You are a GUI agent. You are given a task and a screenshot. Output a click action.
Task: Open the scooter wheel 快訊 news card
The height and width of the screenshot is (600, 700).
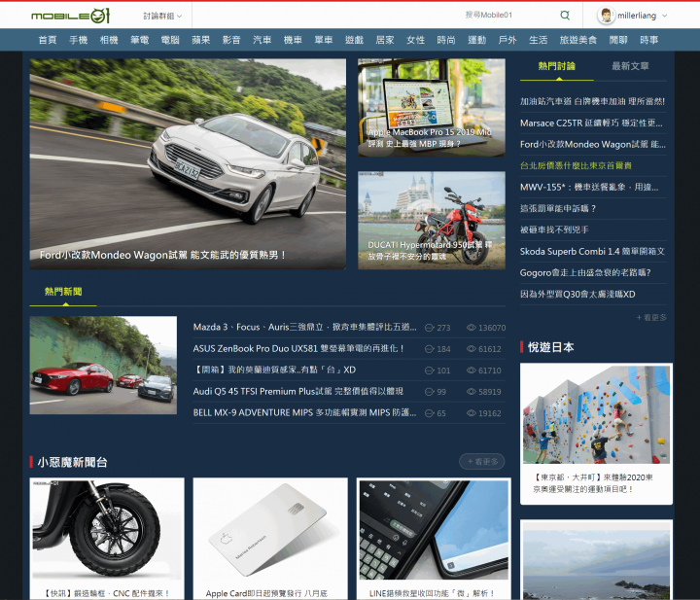click(x=107, y=539)
